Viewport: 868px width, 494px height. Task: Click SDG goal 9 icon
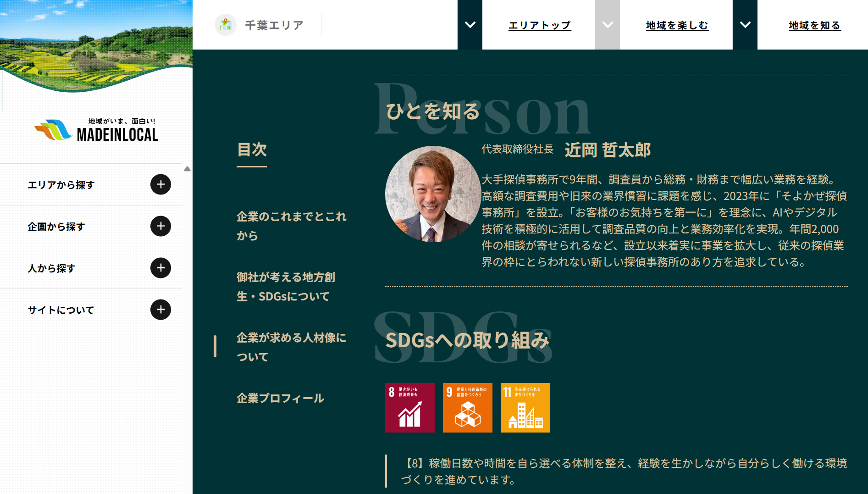pyautogui.click(x=468, y=408)
